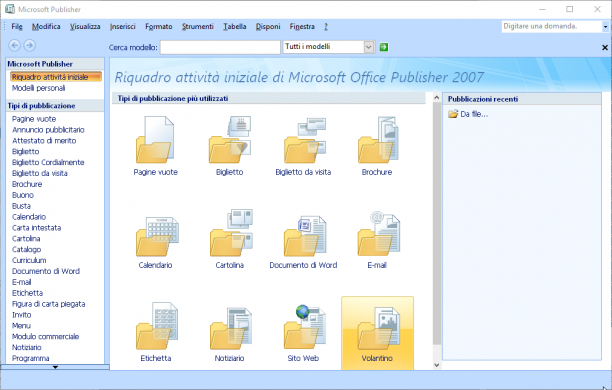Open the Tabella menu
The width and height of the screenshot is (612, 390).
coord(235,27)
